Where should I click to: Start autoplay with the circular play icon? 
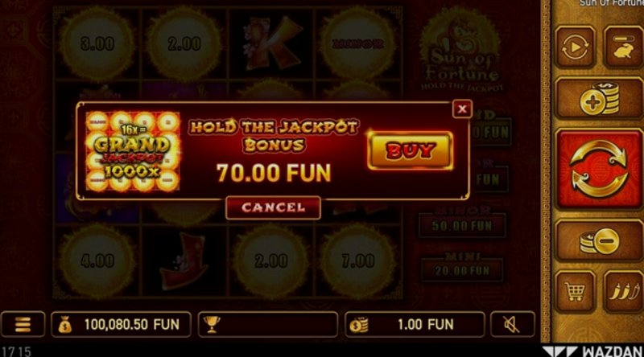(x=575, y=47)
